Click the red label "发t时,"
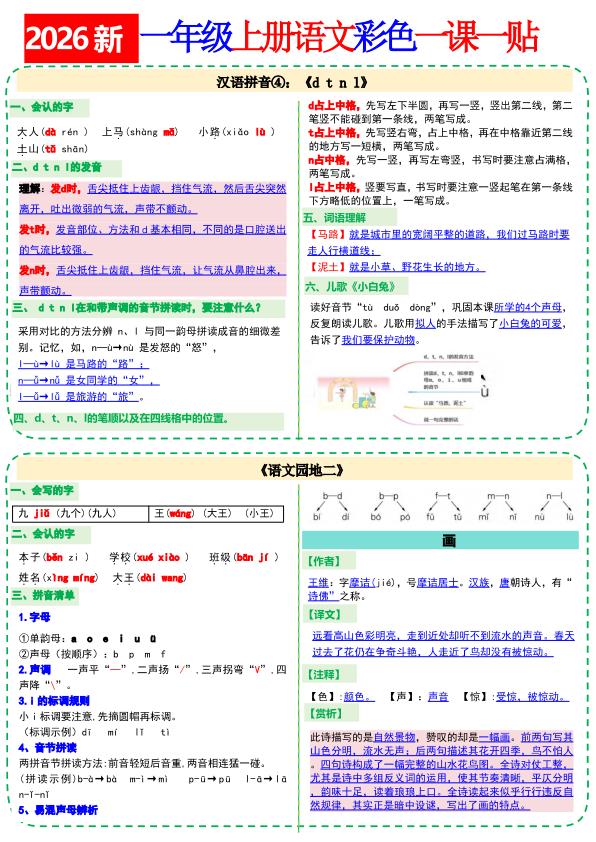This screenshot has height=842, width=596. pos(34,229)
